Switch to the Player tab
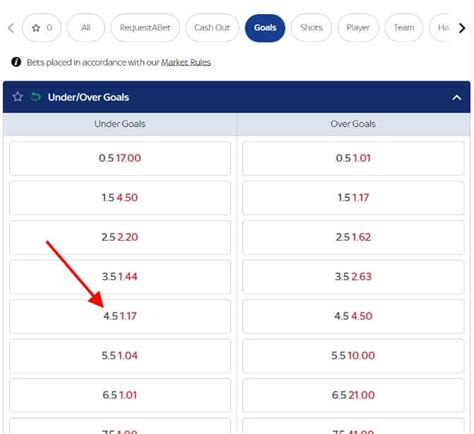 click(358, 28)
